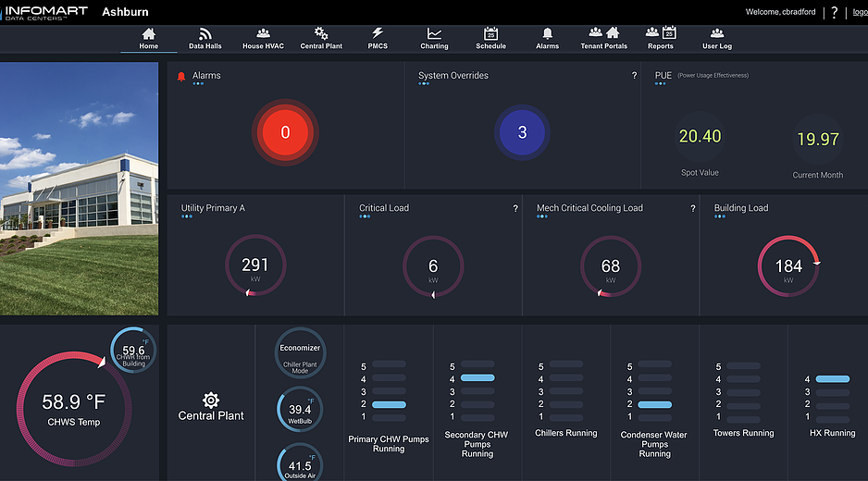Click the Central Plant tile label
Viewport: 868px width, 481px height.
[211, 415]
